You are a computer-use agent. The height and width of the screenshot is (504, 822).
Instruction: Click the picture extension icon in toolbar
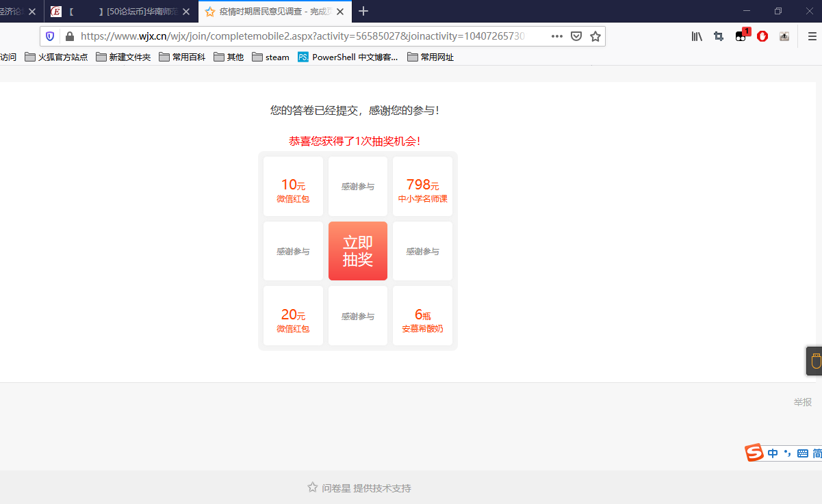784,36
